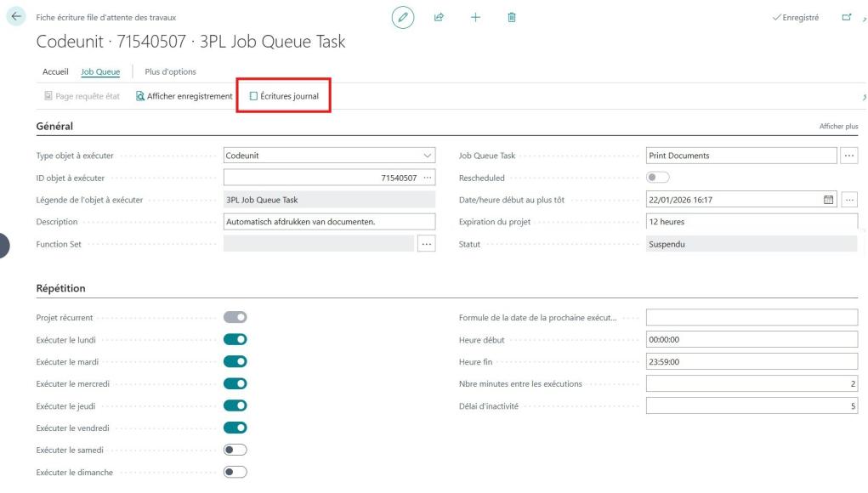Click Afficher plus link

(838, 126)
